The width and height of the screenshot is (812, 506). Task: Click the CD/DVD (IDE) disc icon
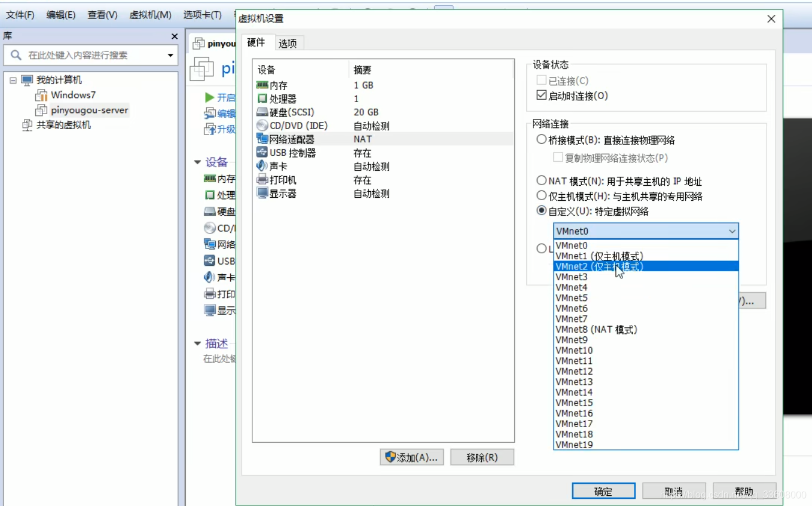click(x=262, y=125)
